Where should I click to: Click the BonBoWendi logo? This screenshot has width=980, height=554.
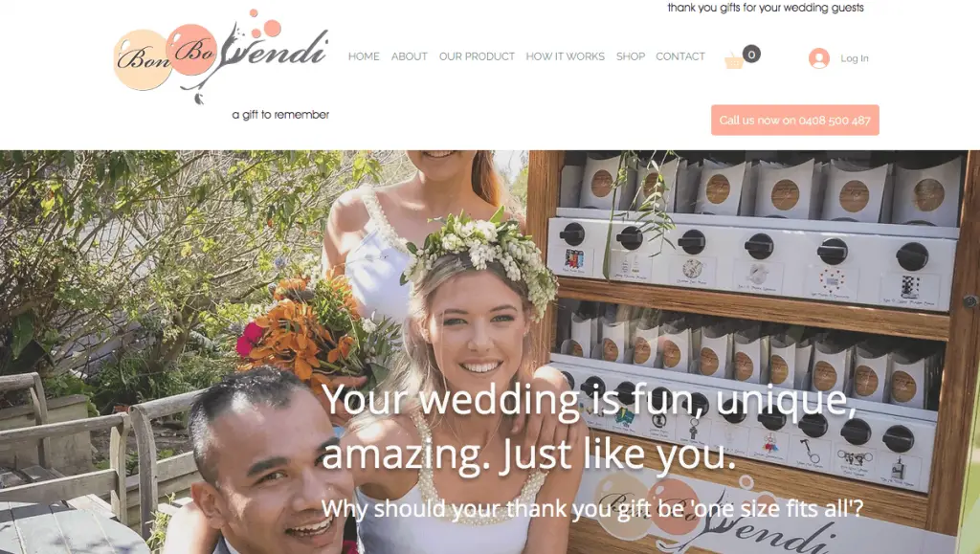pos(221,56)
